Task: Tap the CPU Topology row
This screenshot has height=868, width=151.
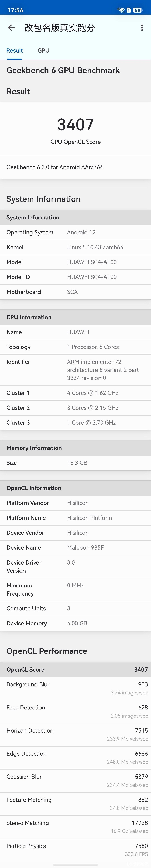Action: pos(75,347)
